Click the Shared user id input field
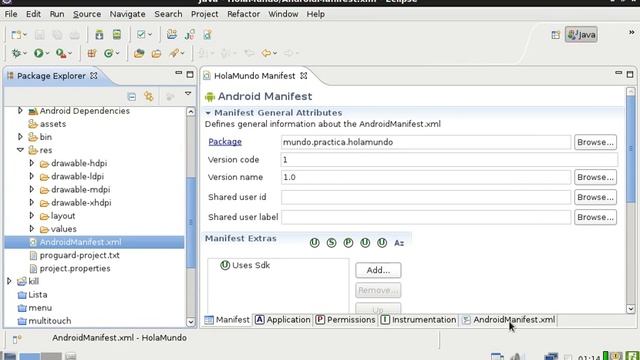This screenshot has width=640, height=360. [x=426, y=197]
